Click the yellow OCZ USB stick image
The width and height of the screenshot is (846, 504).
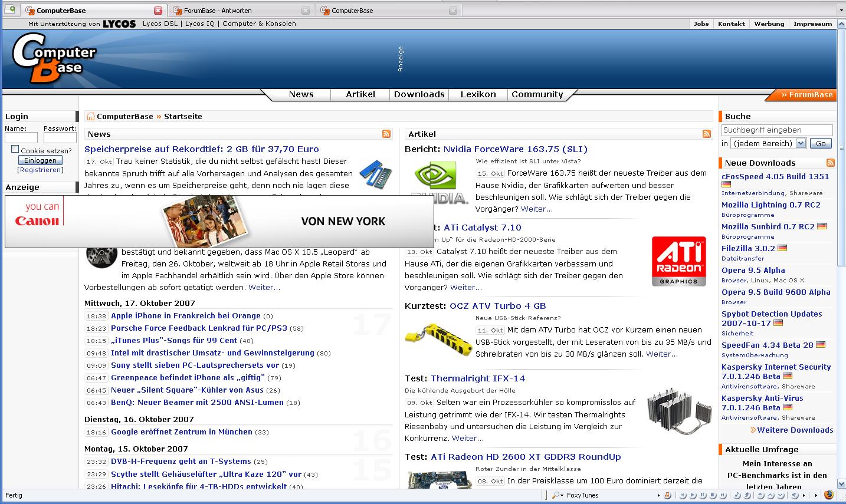(x=439, y=339)
